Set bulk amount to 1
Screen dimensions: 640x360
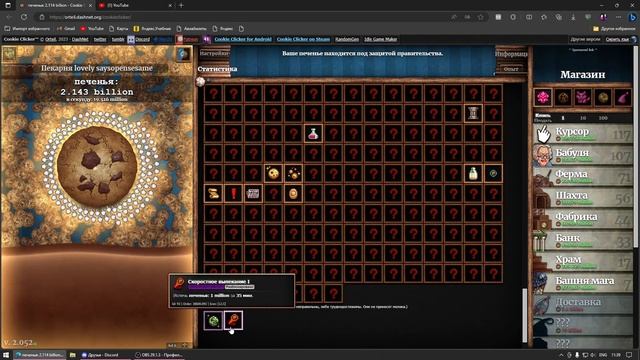(563, 118)
